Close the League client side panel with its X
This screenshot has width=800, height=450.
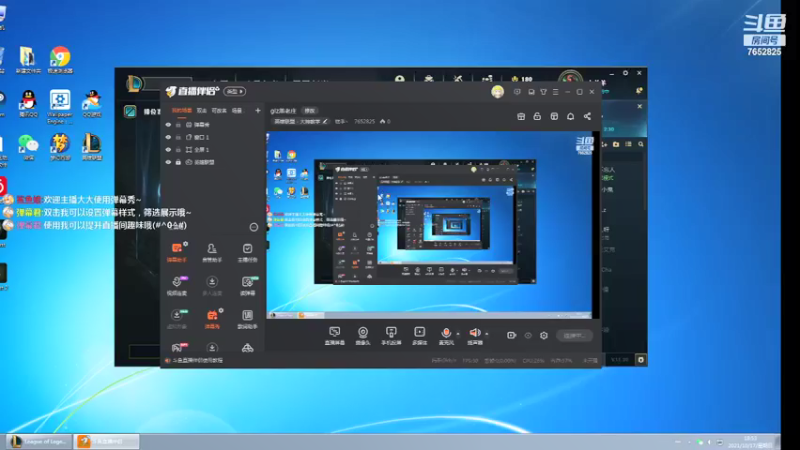click(x=640, y=107)
